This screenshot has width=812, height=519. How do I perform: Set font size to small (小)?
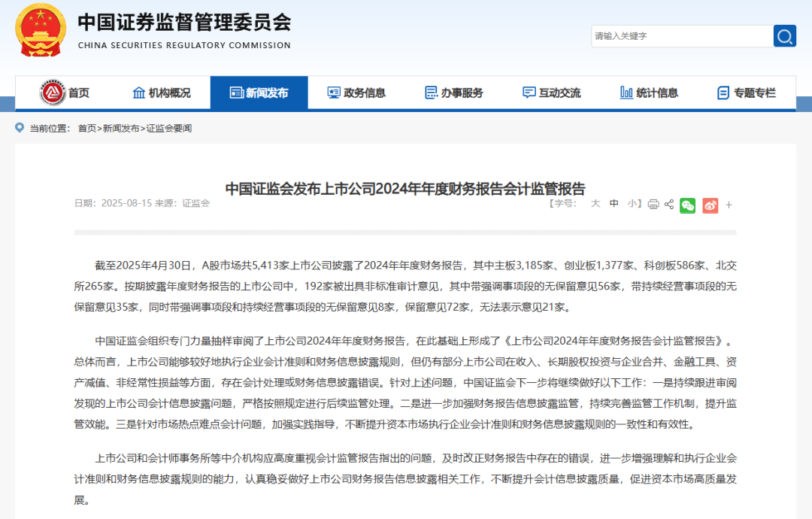pyautogui.click(x=632, y=204)
